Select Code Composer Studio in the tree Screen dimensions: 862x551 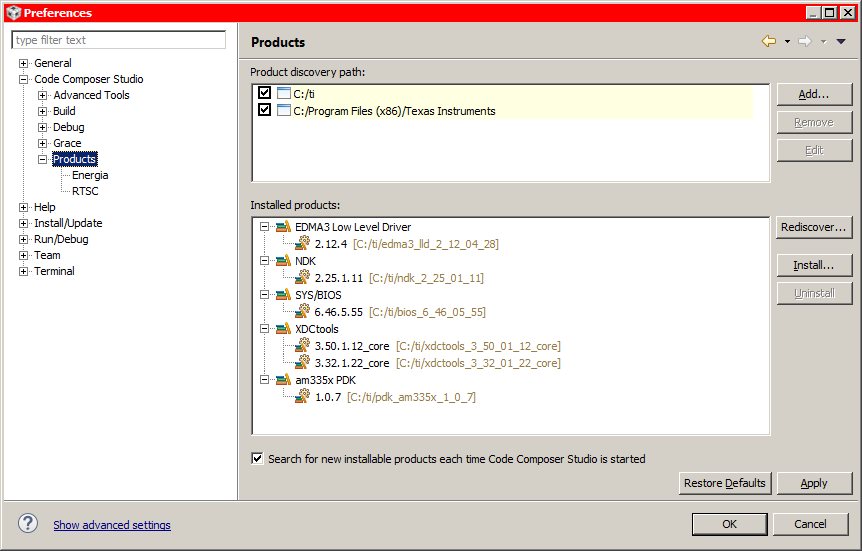pyautogui.click(x=89, y=79)
